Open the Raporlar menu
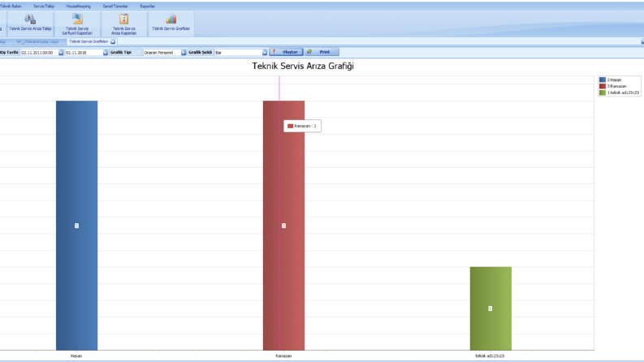 click(x=147, y=6)
